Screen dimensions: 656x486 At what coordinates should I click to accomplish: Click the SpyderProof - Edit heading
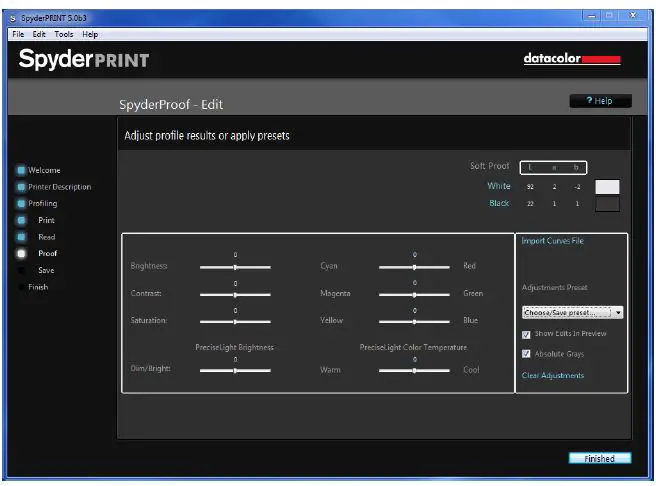pos(171,105)
